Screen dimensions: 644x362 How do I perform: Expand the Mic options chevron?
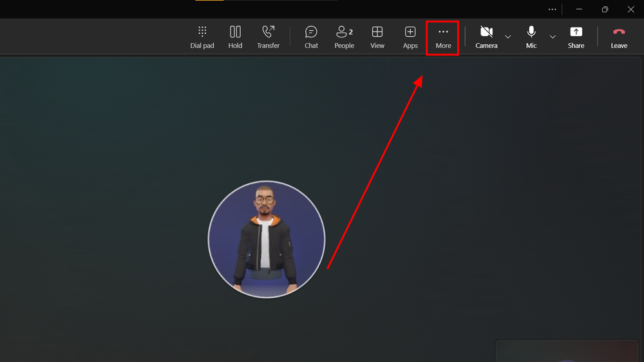click(x=553, y=37)
